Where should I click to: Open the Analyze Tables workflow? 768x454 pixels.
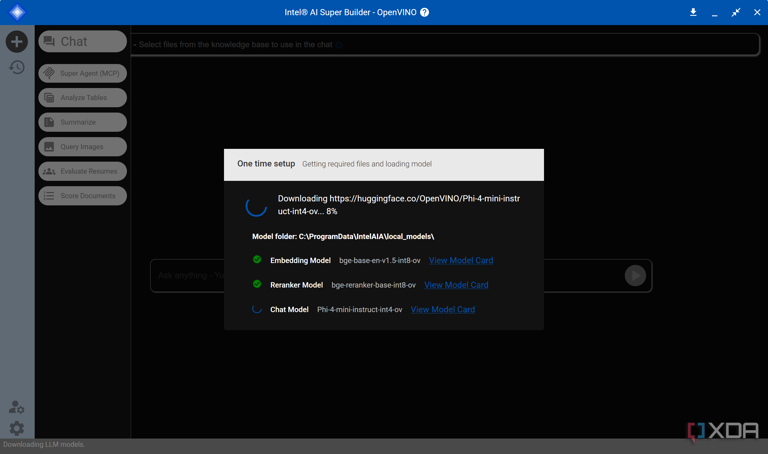coord(82,98)
